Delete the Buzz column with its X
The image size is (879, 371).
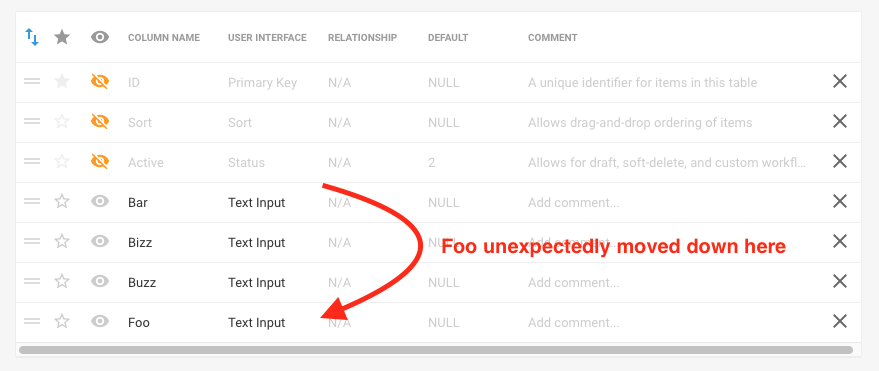click(x=839, y=281)
